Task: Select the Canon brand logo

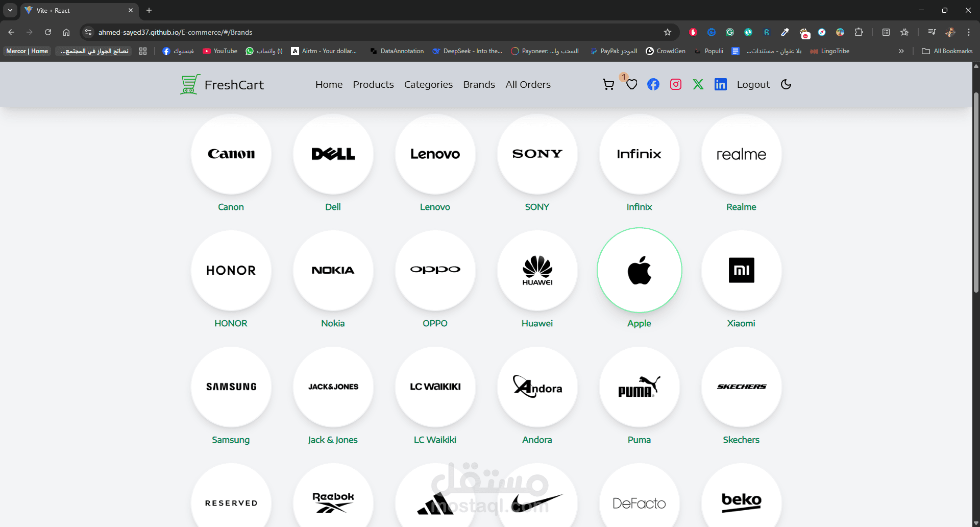Action: click(x=231, y=154)
